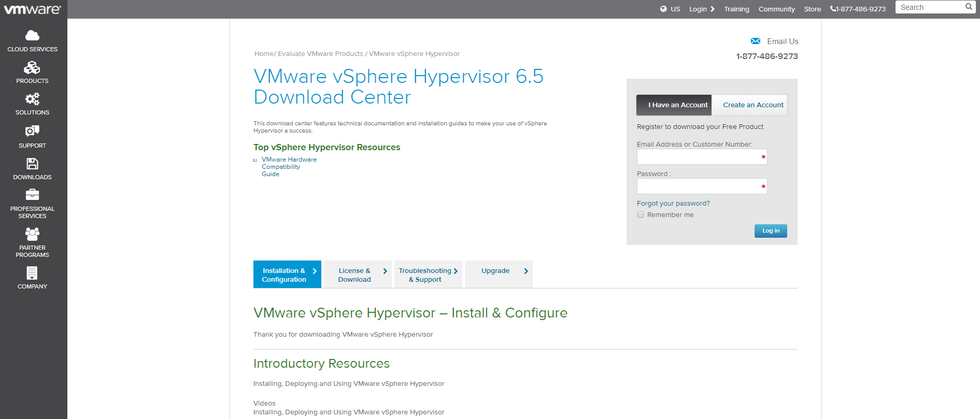The image size is (980, 419).
Task: Click the search magnifier icon
Action: pos(969,7)
